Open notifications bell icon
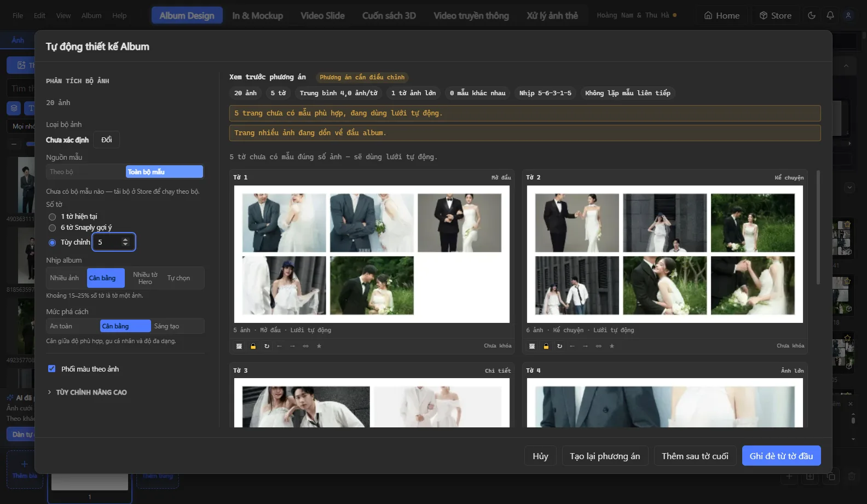The height and width of the screenshot is (504, 867). [x=830, y=15]
